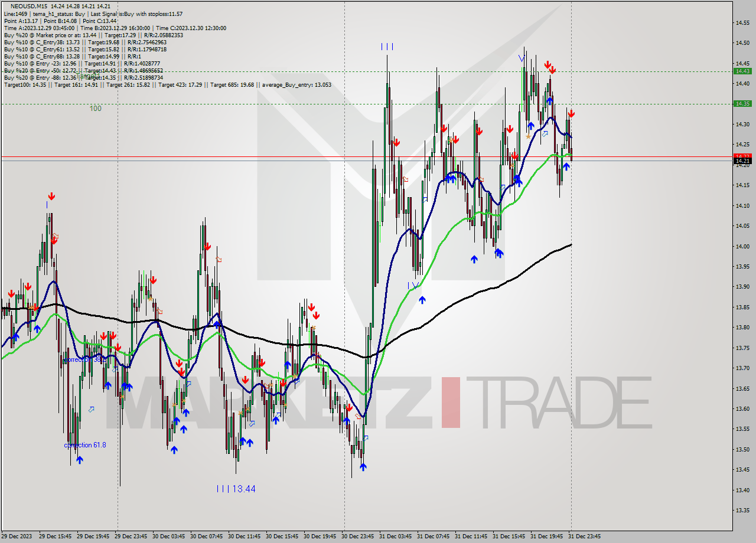756x543 pixels.
Task: Click the '31 Dec 15:45' time label
Action: (x=509, y=537)
